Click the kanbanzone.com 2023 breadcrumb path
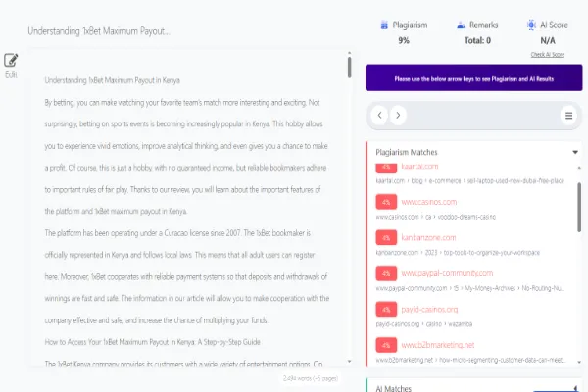Viewport: 588px width, 392px height. (x=458, y=253)
